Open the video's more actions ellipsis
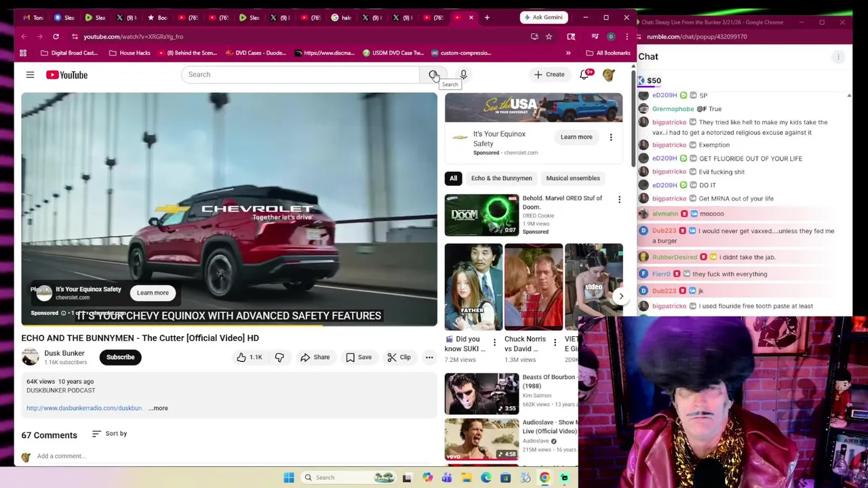 (x=429, y=357)
